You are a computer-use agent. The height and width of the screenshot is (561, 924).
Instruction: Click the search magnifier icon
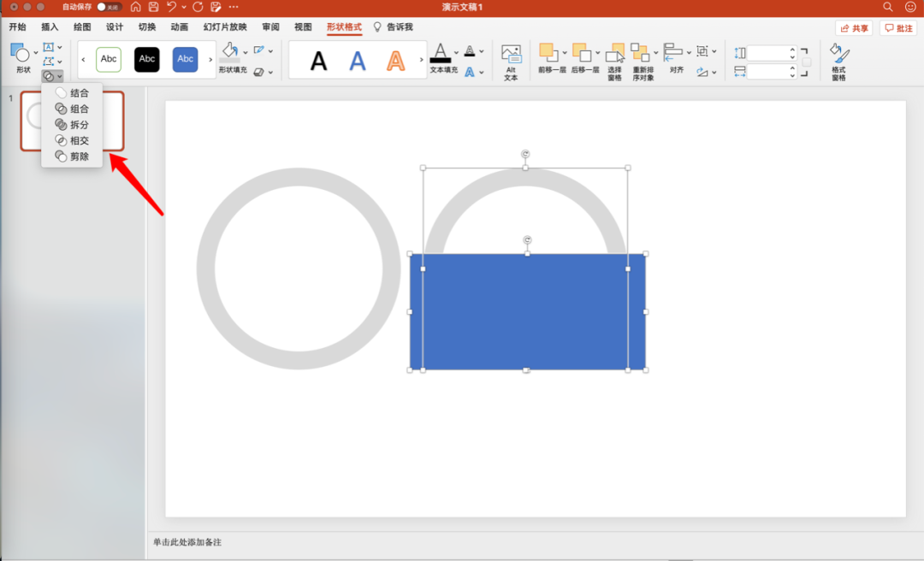click(x=888, y=7)
